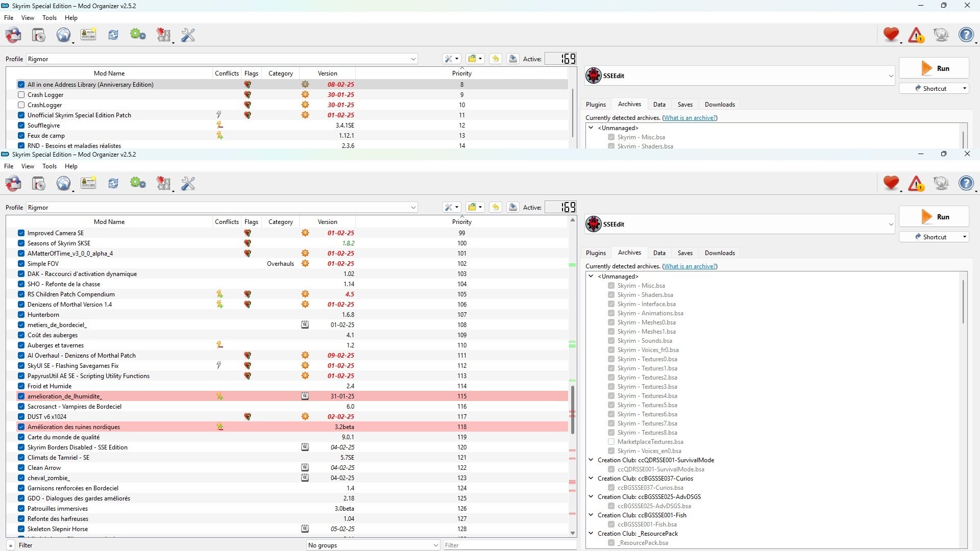Viewport: 980px width, 551px height.
Task: Open Profile Rigmor dropdown in upper window
Action: (x=222, y=59)
